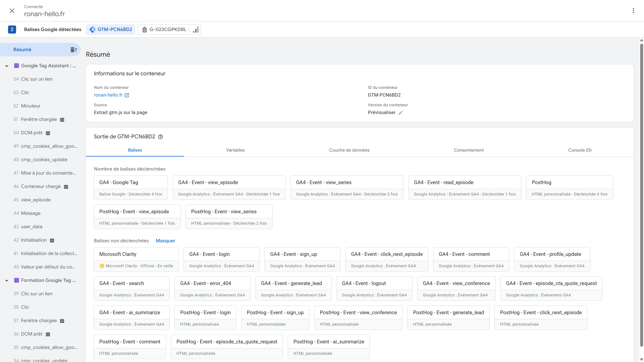Open the PostHog fired tag card

(x=570, y=188)
